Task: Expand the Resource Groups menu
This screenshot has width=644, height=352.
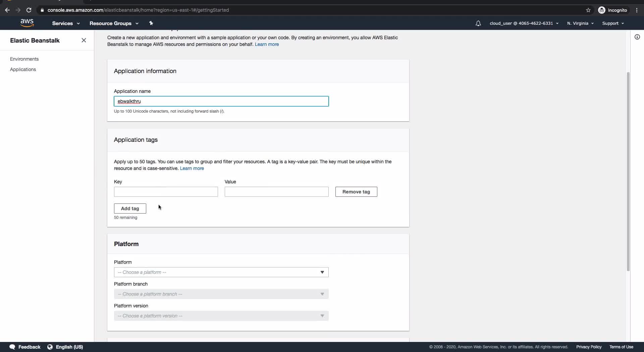Action: pyautogui.click(x=114, y=23)
